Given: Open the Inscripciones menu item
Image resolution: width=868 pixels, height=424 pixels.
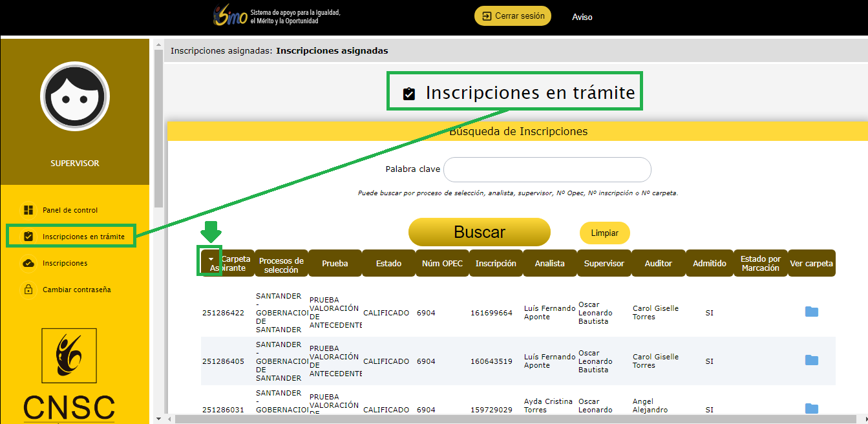Looking at the screenshot, I should click(x=65, y=263).
